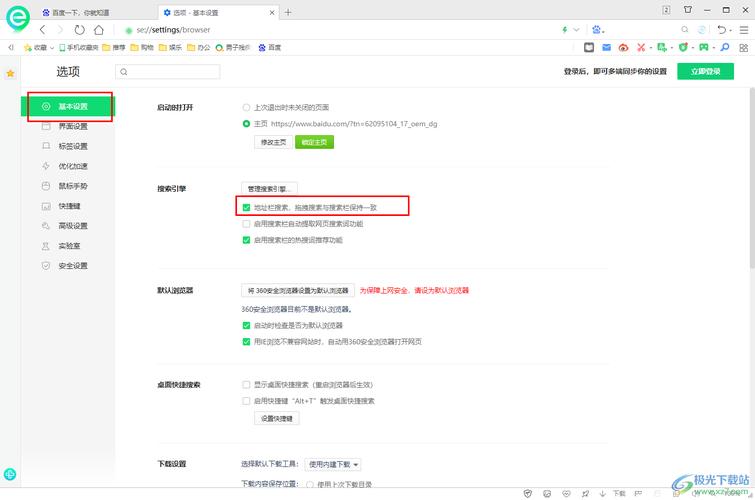The height and width of the screenshot is (500, 755).
Task: Expand the dropdown arrow beside the undo icon
Action: 731,30
